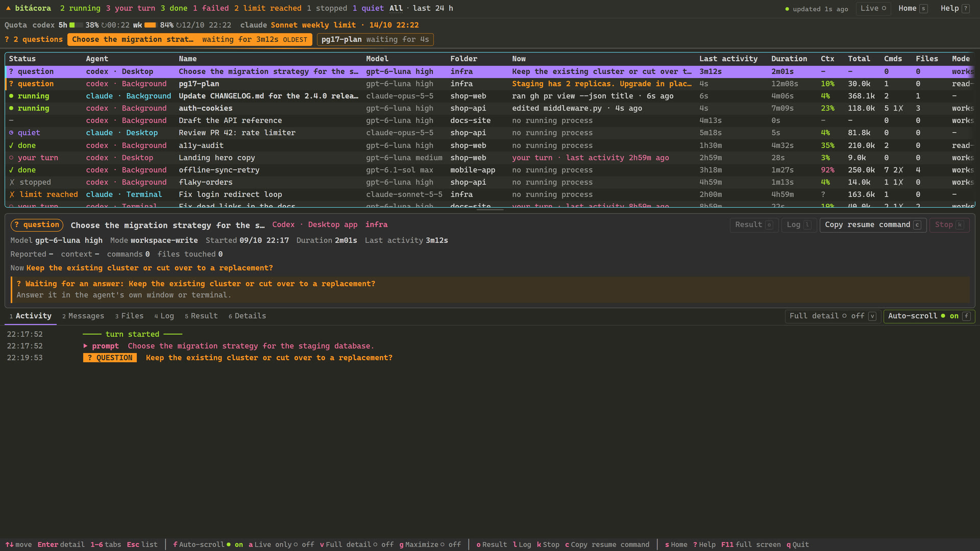Toggle Maximize in the bottom bar
Image resolution: width=980 pixels, height=551 pixels.
tap(430, 544)
